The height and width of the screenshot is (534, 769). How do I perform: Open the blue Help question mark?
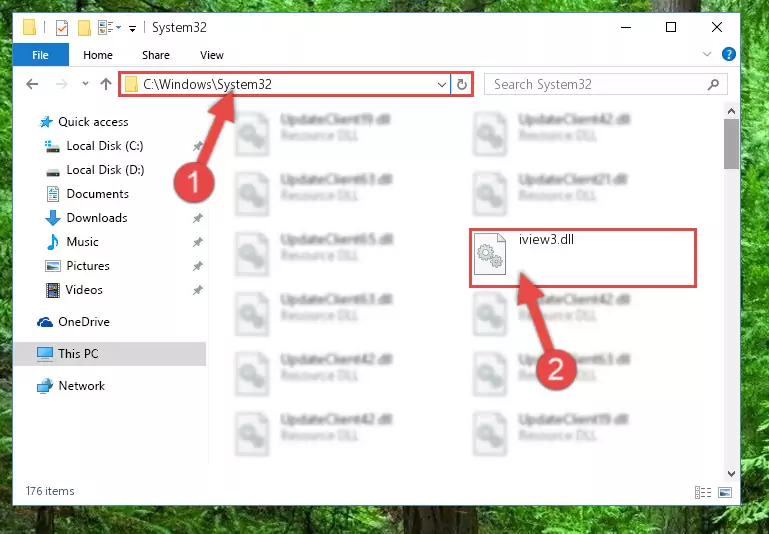[729, 54]
